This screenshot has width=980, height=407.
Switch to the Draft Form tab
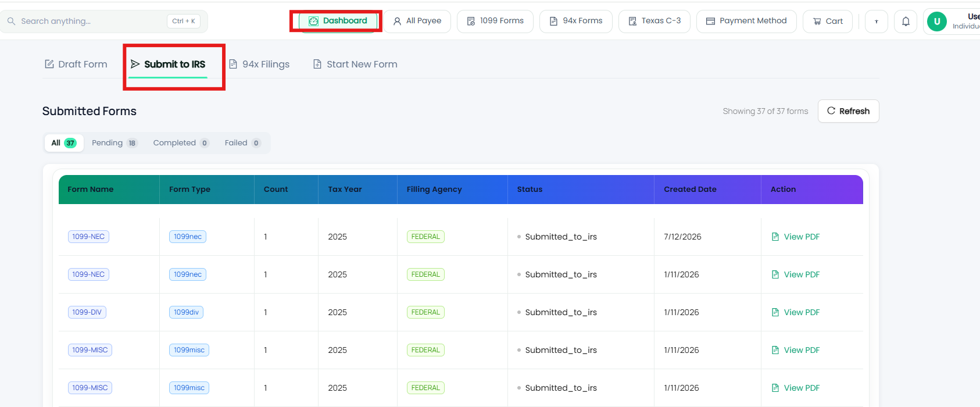[76, 64]
